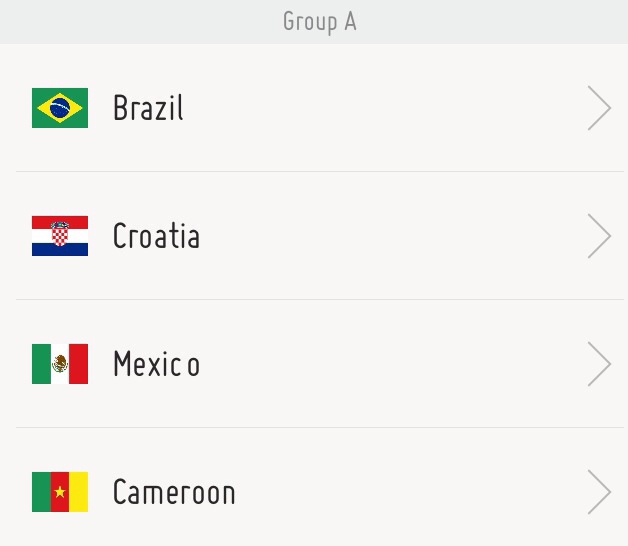Choose the Cameroon team label

tap(174, 492)
